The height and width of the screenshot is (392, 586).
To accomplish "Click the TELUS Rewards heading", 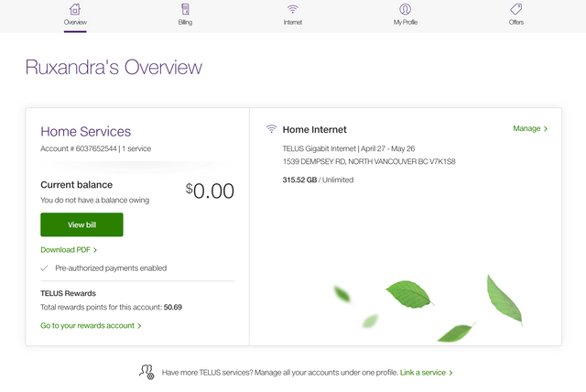I will [68, 293].
